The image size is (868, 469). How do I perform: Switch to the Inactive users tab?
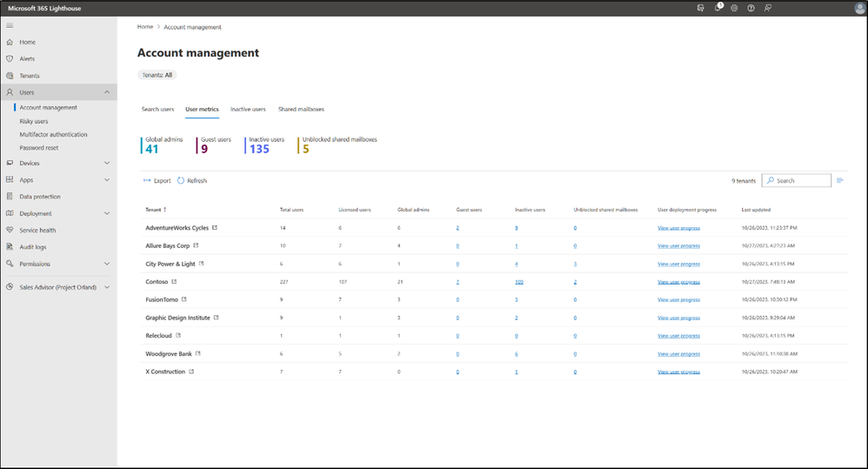click(x=248, y=109)
